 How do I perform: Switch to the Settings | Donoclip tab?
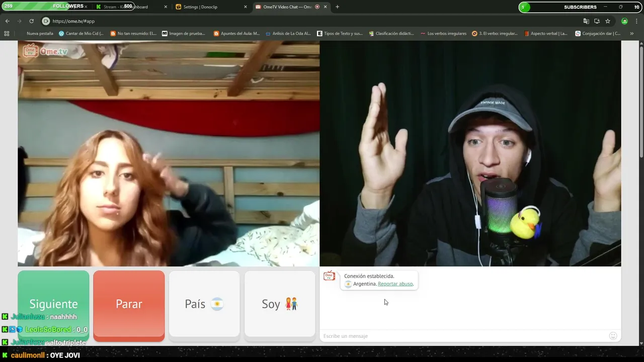coord(211,7)
